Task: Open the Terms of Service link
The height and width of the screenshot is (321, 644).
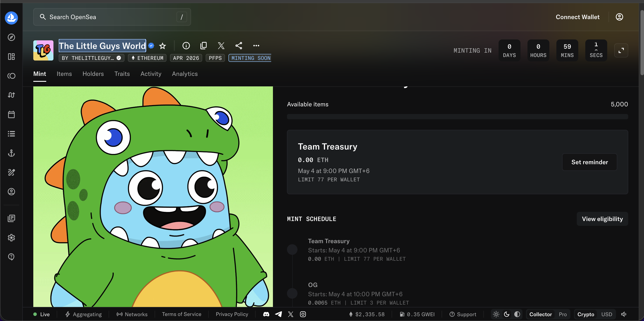Action: pyautogui.click(x=182, y=314)
